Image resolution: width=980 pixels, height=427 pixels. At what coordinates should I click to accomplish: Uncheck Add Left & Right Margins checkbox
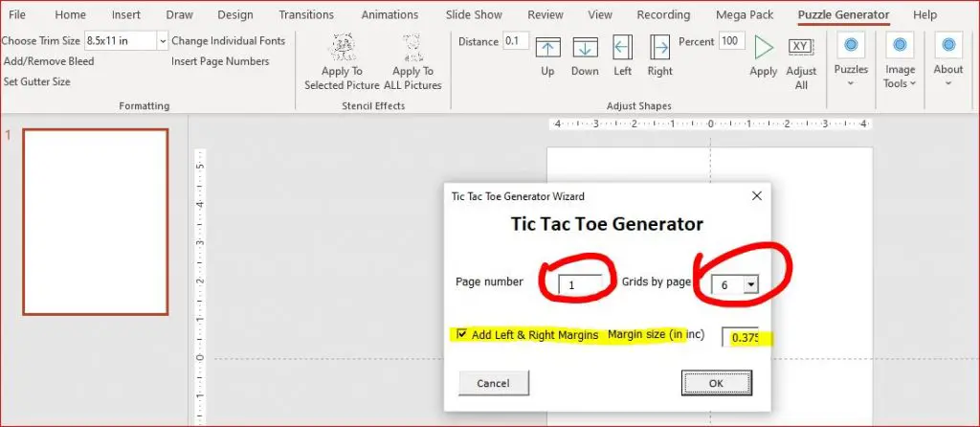click(x=462, y=334)
